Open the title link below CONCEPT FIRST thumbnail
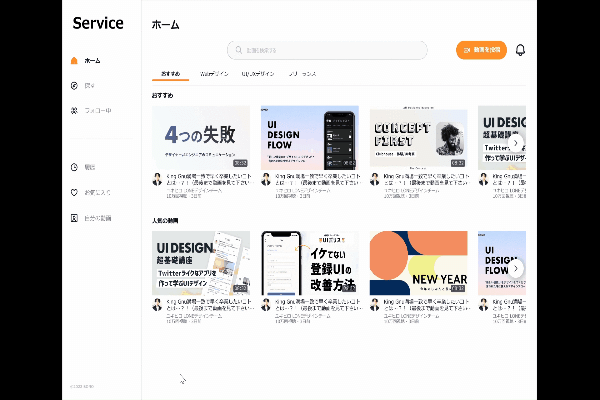The width and height of the screenshot is (600, 400). point(427,180)
